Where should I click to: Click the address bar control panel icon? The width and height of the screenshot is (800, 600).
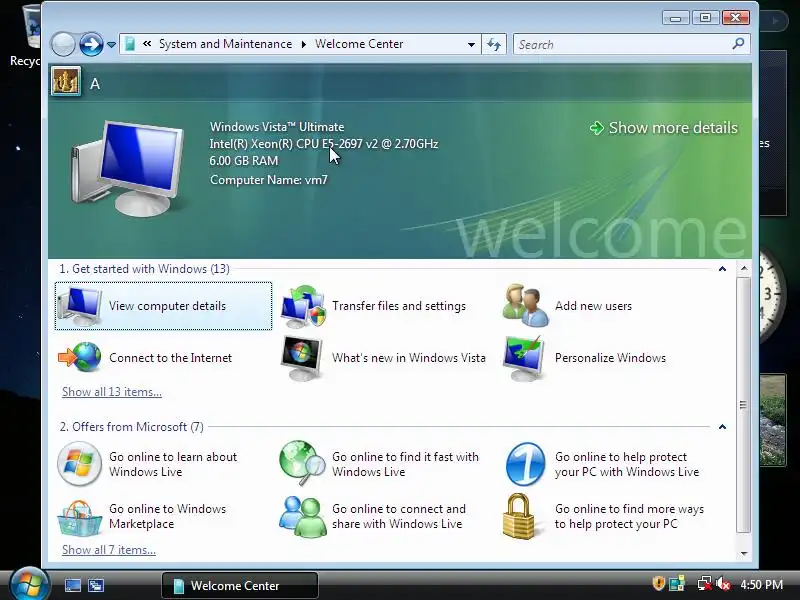point(130,44)
